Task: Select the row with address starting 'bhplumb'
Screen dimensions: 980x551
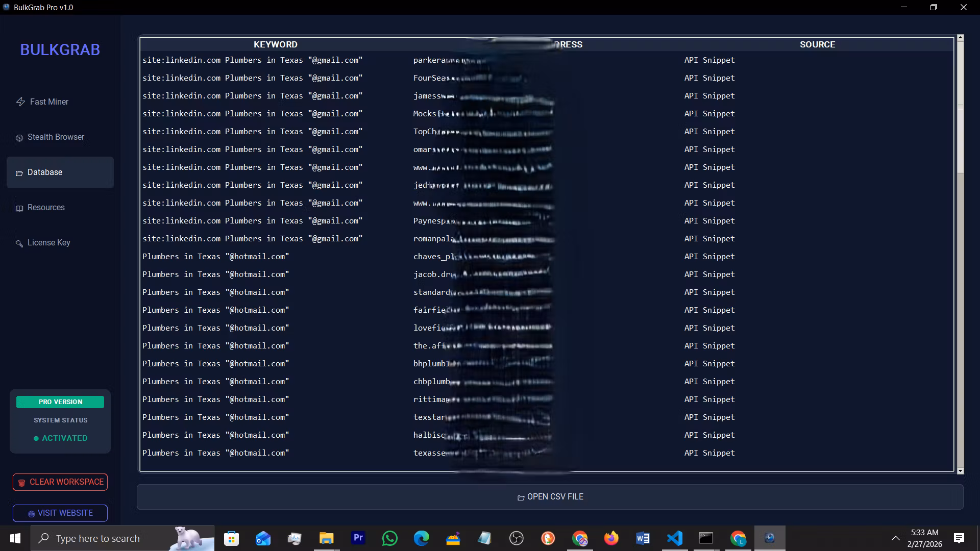Action: tap(547, 364)
